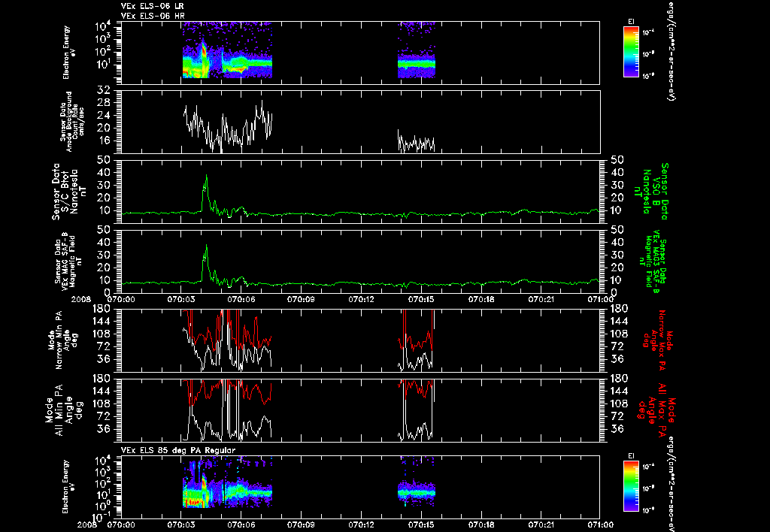770x532 pixels.
Task: Click the '24' tick on the count rate axis
Action: click(x=103, y=115)
